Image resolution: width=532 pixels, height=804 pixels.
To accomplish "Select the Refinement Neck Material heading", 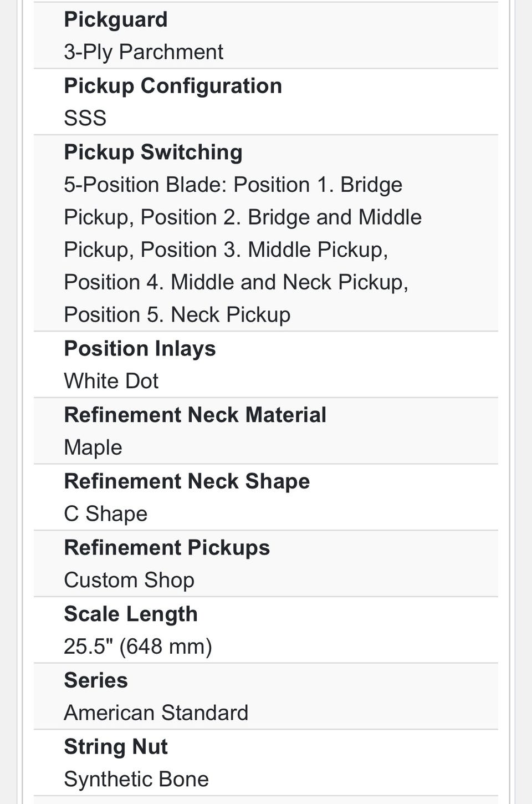I will 195,415.
